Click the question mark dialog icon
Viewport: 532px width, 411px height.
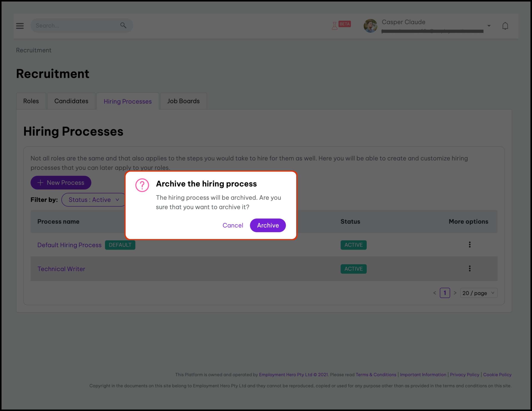pos(142,185)
